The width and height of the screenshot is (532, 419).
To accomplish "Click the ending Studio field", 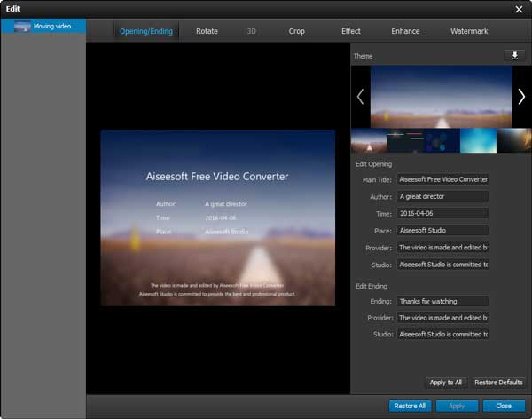I will (x=442, y=335).
